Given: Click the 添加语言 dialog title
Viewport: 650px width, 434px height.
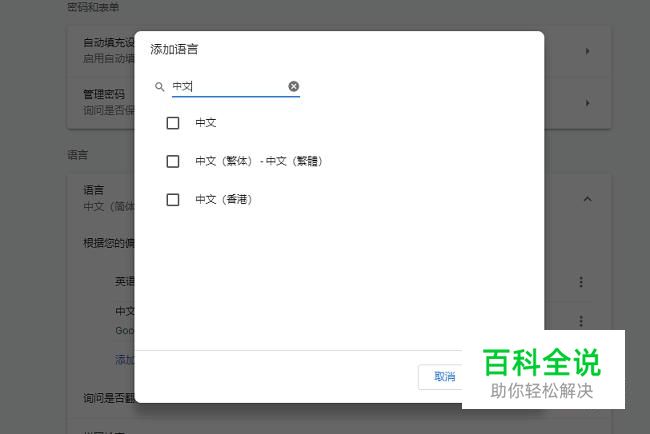Looking at the screenshot, I should coord(174,49).
